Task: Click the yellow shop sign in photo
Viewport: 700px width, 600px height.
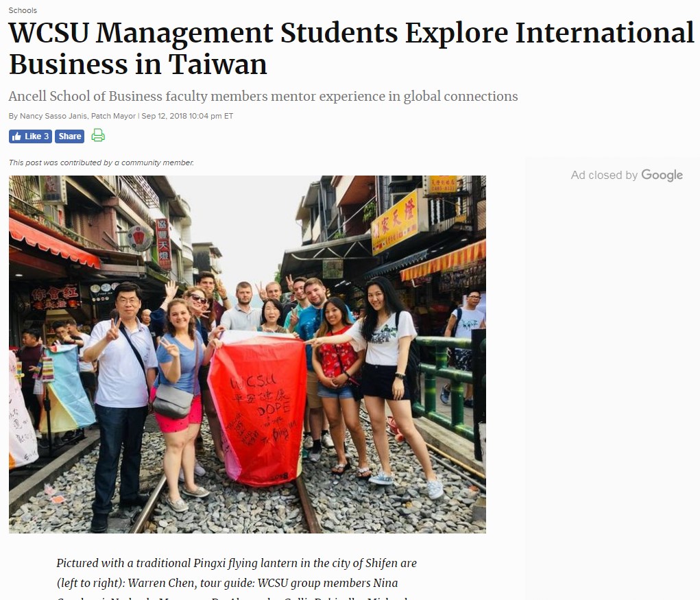Action: click(x=395, y=221)
